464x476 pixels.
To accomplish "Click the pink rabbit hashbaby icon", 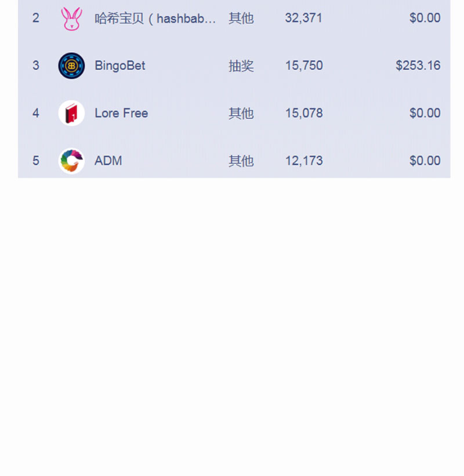I will point(71,19).
